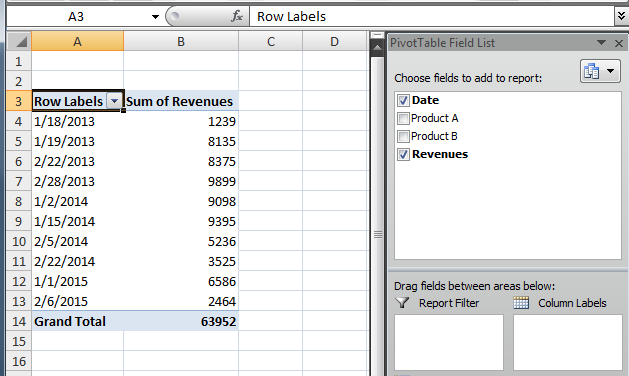Select column A header
The height and width of the screenshot is (376, 629).
pyautogui.click(x=77, y=41)
